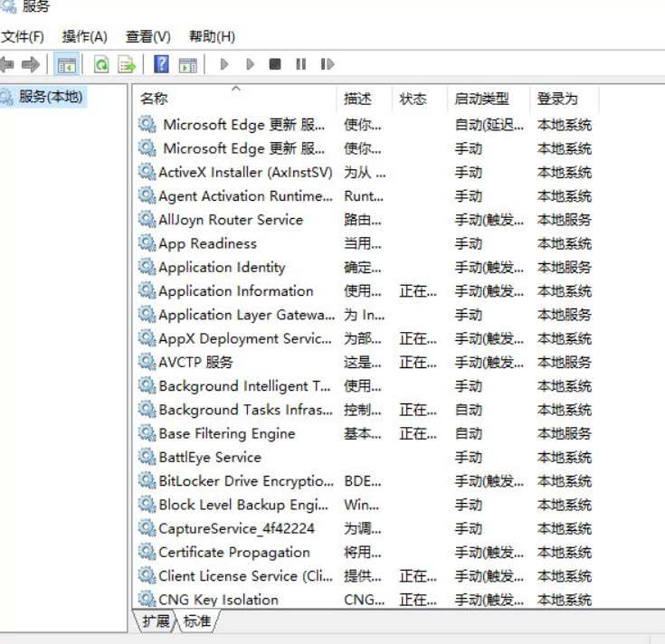Click the Back arrow toolbar icon
This screenshot has width=665, height=644.
7,64
